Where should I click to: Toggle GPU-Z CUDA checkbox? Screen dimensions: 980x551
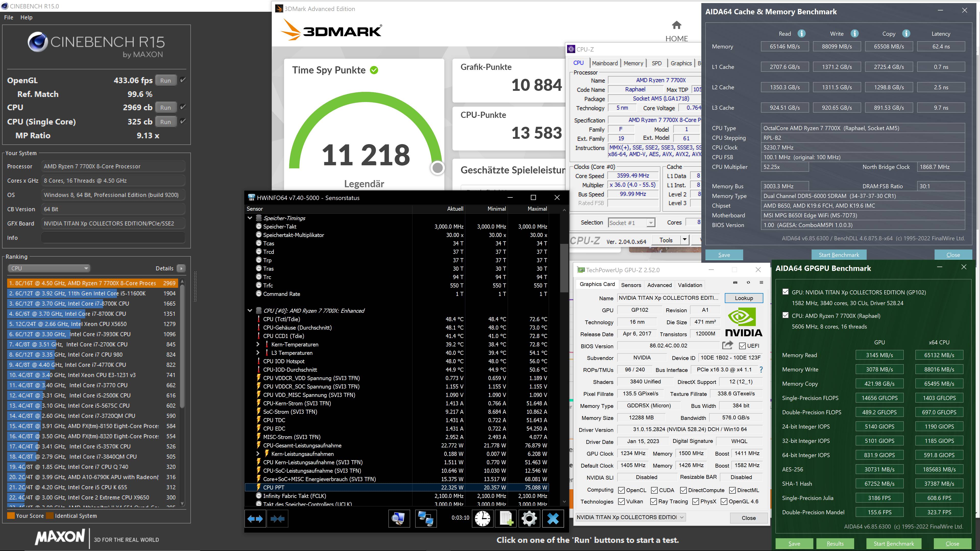click(654, 490)
